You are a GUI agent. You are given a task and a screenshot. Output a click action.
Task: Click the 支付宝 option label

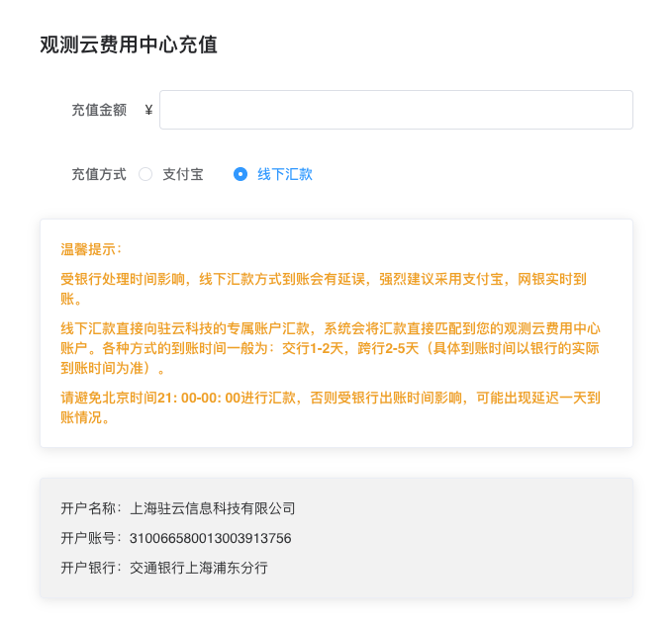click(183, 174)
